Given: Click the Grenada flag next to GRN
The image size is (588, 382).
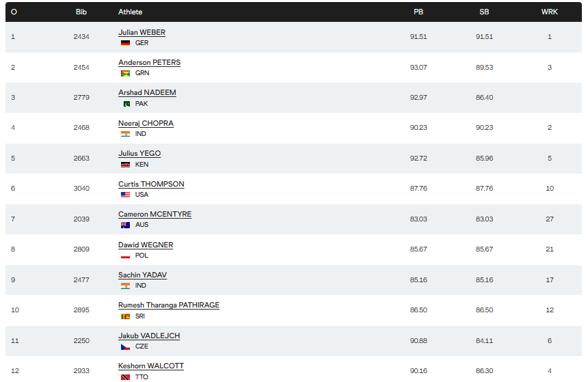Looking at the screenshot, I should (125, 73).
